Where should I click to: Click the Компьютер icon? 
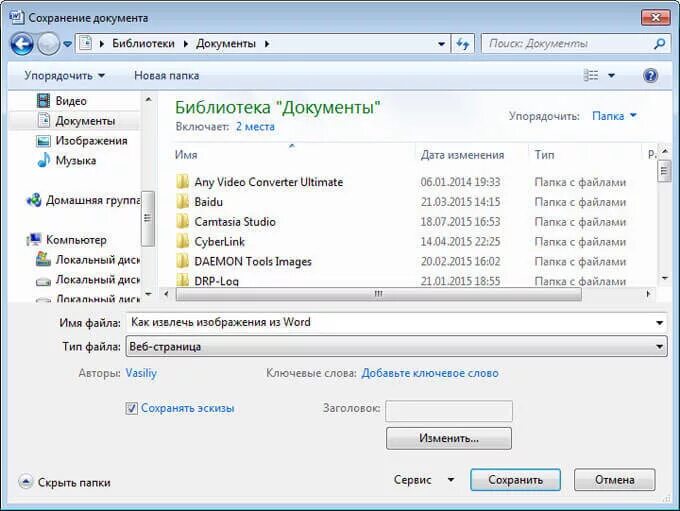point(33,240)
